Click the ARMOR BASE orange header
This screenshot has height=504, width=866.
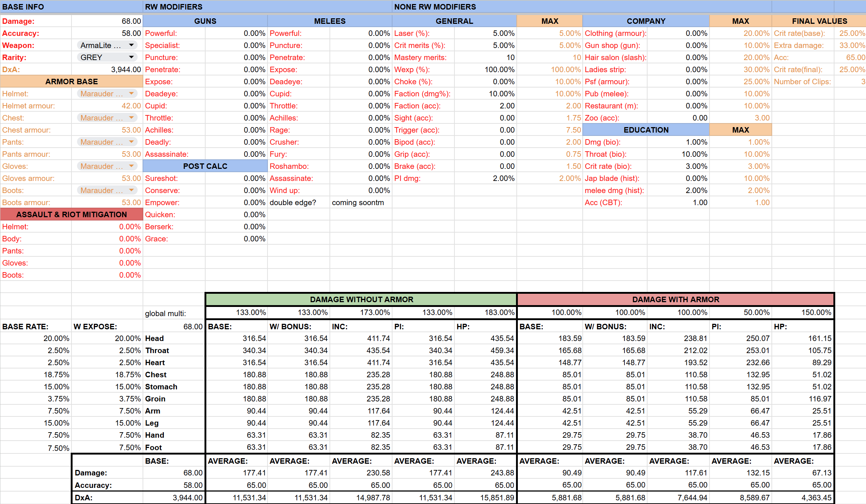(71, 81)
